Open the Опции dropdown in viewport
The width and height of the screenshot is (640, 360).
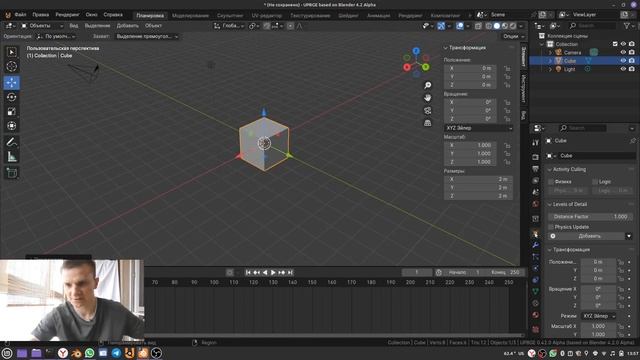coord(513,36)
